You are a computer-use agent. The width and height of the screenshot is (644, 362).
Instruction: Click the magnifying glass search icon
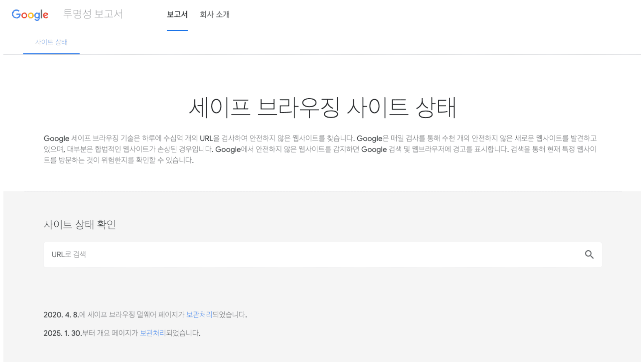tap(589, 255)
